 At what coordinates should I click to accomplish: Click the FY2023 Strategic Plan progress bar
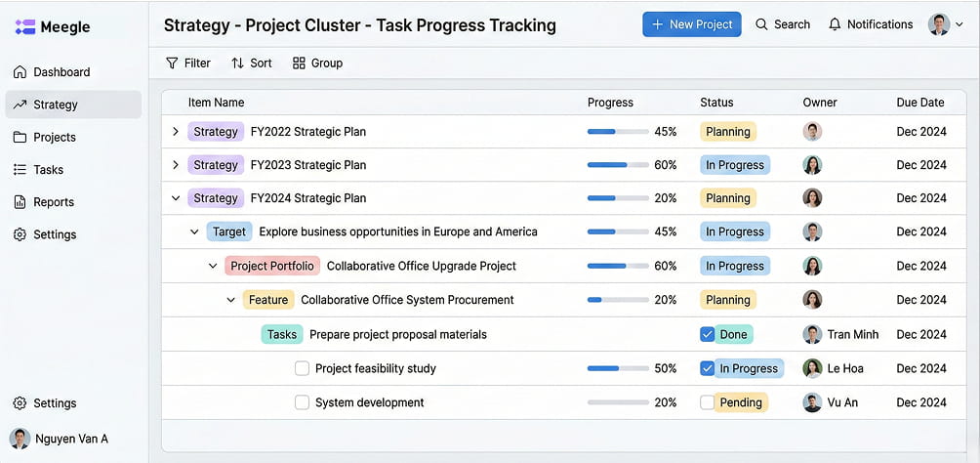point(618,165)
